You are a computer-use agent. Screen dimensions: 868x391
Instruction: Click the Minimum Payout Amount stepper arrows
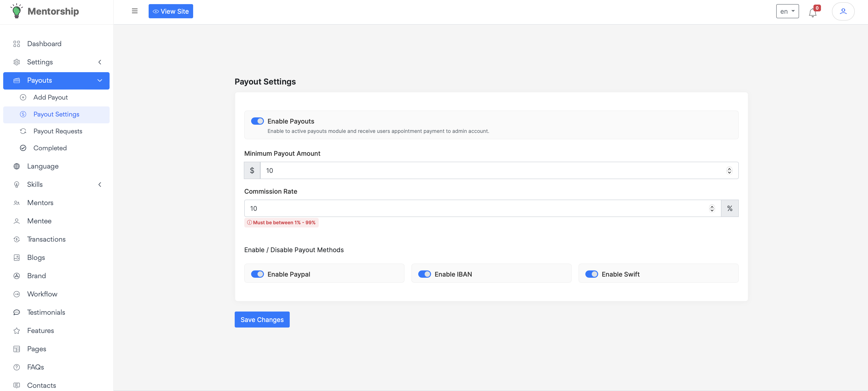tap(729, 171)
